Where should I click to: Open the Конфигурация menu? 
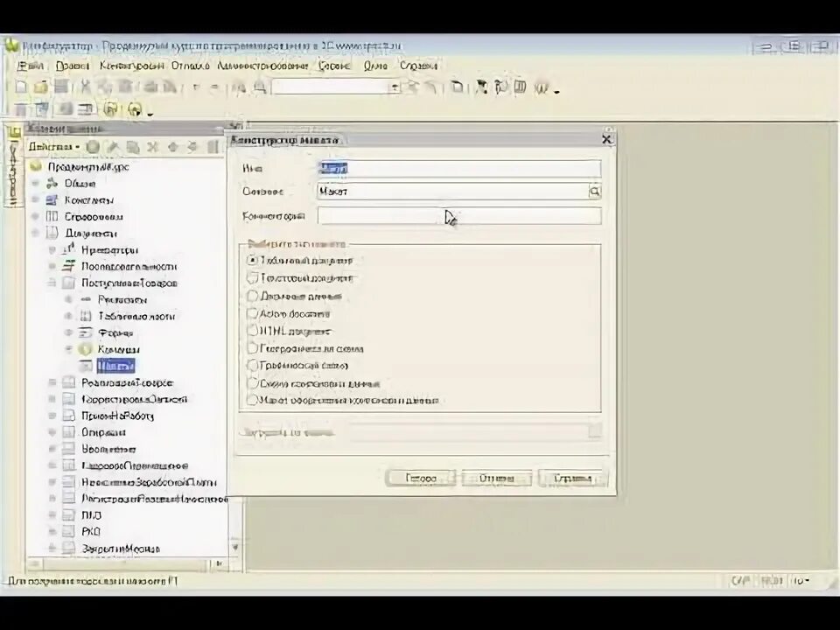click(x=132, y=66)
